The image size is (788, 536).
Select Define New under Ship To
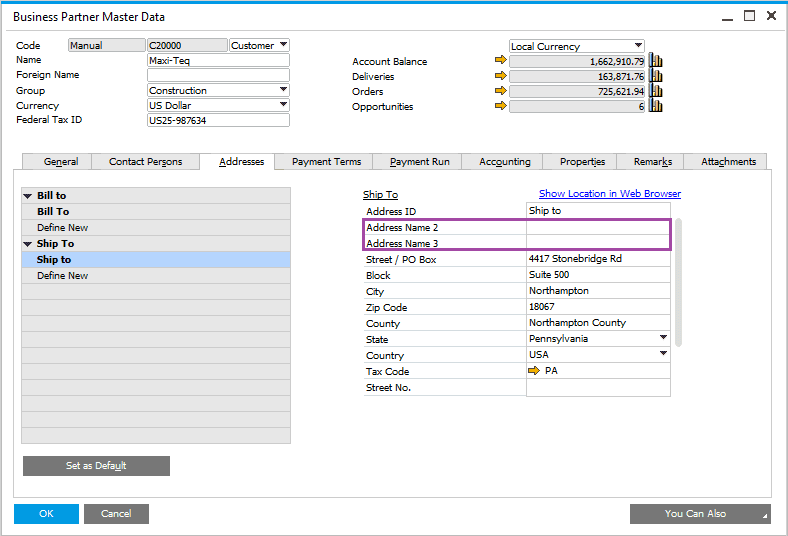62,276
